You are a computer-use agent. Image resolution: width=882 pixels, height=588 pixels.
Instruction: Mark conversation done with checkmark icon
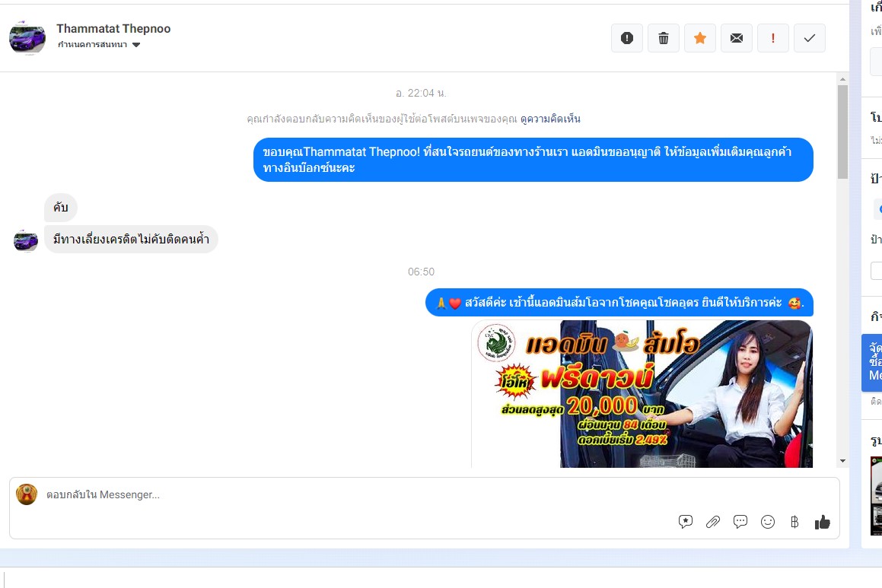pyautogui.click(x=810, y=38)
